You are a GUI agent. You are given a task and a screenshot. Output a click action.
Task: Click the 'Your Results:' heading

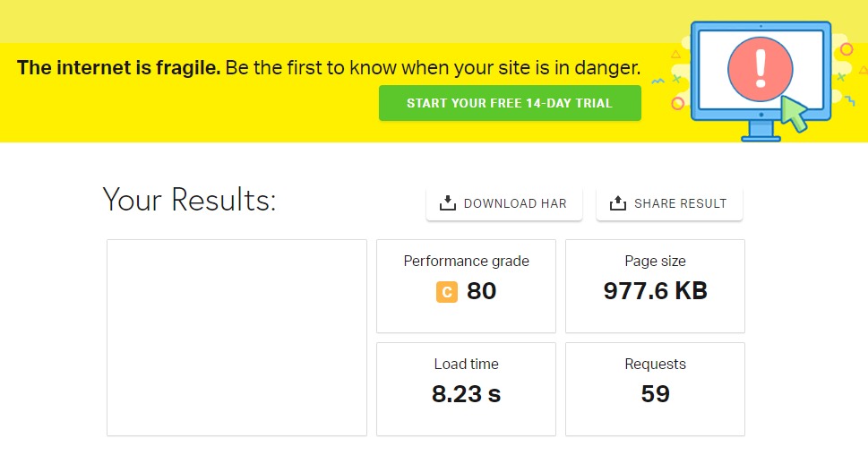pos(189,200)
